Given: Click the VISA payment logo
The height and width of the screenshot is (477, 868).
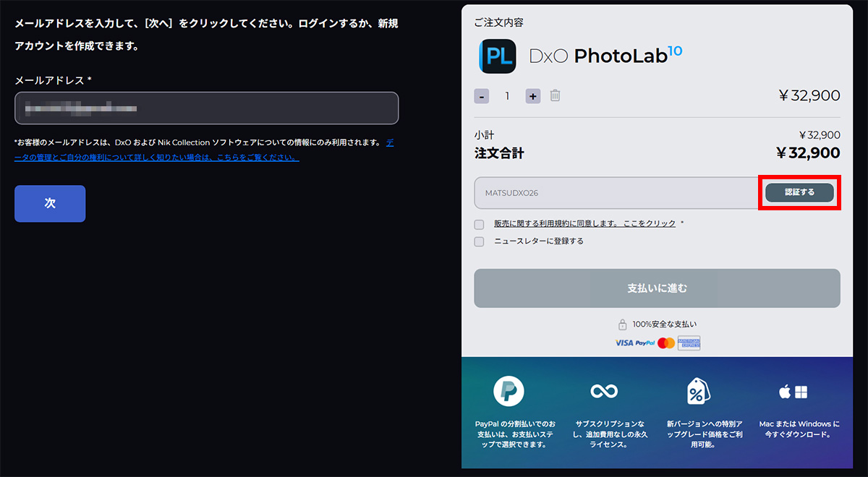Looking at the screenshot, I should pyautogui.click(x=624, y=343).
